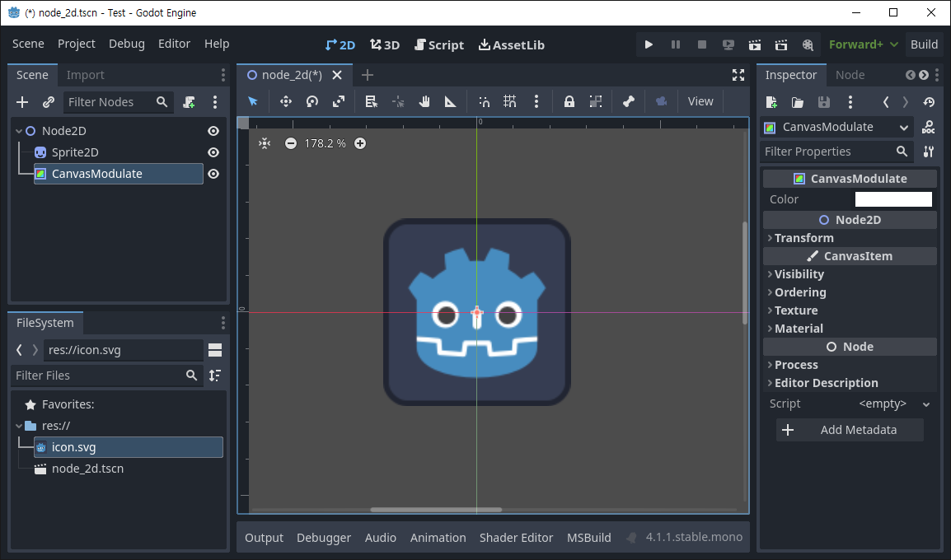
Task: Open the AssetLib workspace
Action: tap(512, 44)
